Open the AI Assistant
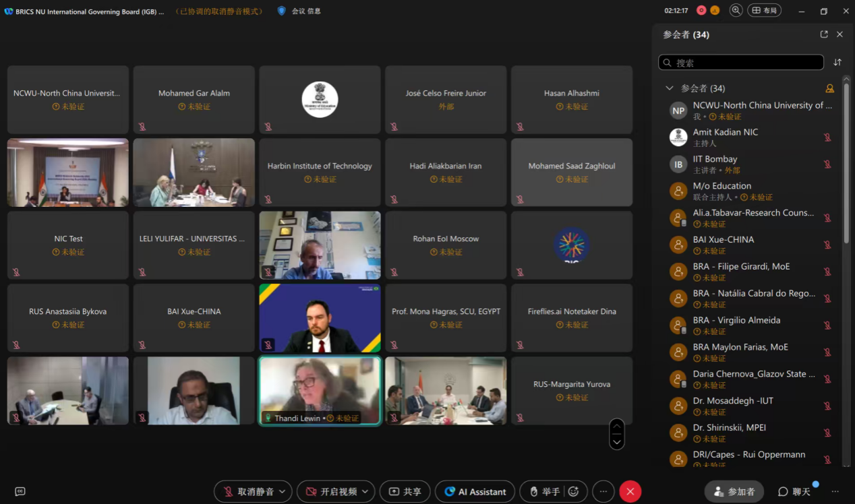This screenshot has height=504, width=855. tap(475, 492)
